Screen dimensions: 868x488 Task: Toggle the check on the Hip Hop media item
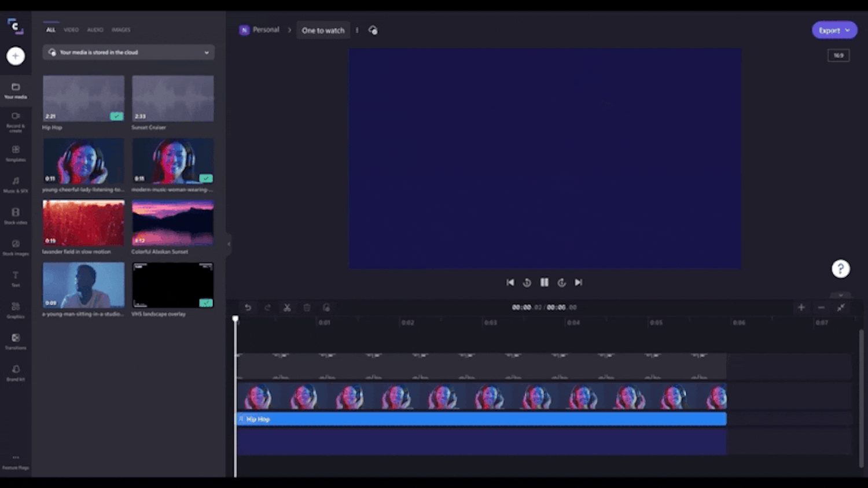click(116, 116)
